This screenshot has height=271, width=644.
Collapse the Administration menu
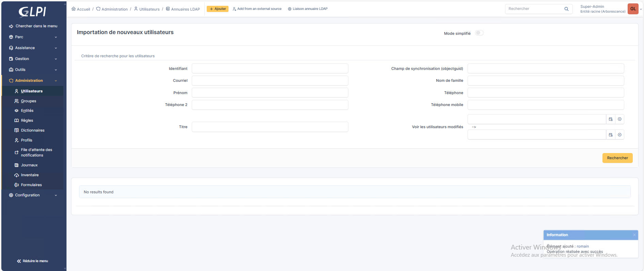point(33,80)
